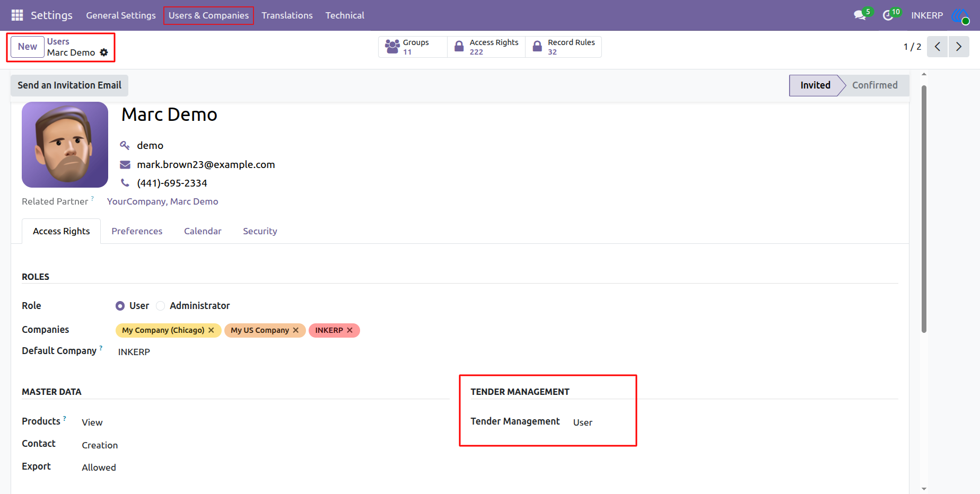This screenshot has height=494, width=980.
Task: Open the Technical menu
Action: point(345,15)
